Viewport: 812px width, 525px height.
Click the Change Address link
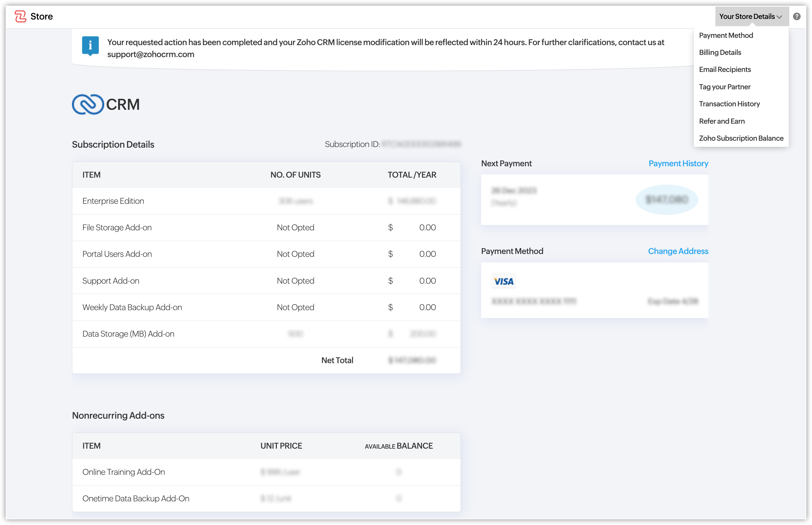pos(678,251)
